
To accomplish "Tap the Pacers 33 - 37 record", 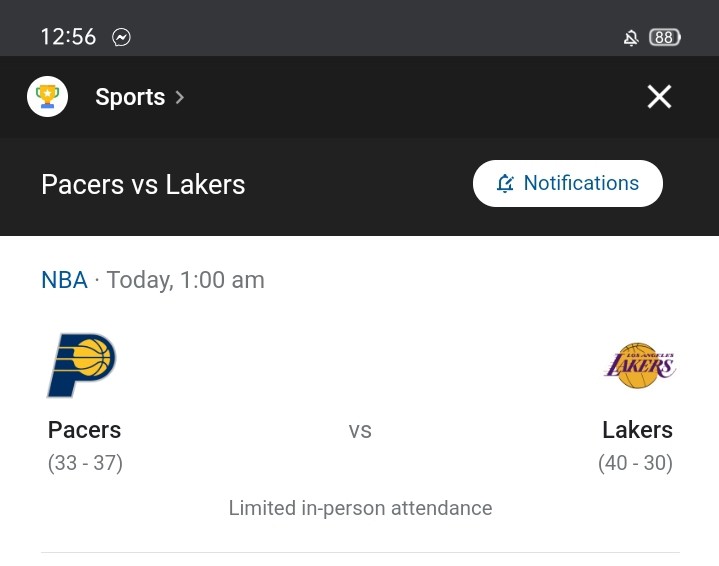I will tap(85, 463).
